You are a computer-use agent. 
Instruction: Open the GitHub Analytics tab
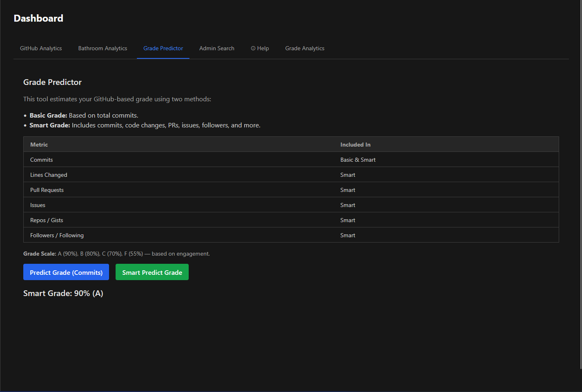41,48
